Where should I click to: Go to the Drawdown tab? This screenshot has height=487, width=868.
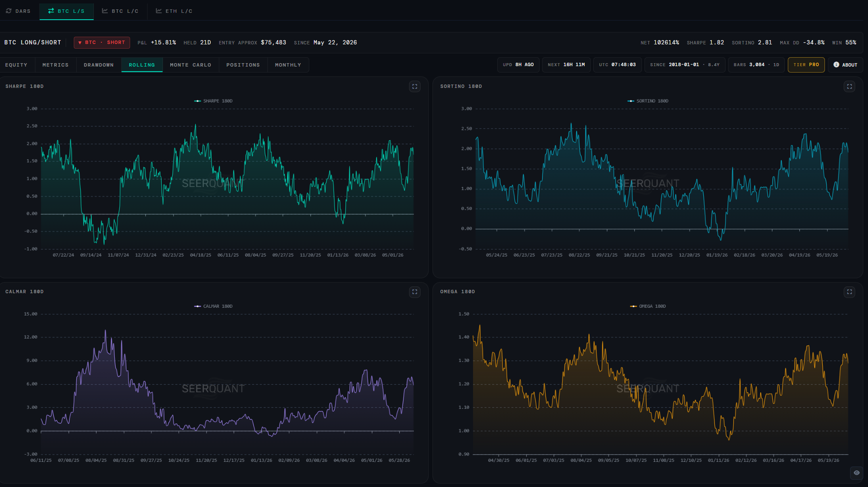99,65
